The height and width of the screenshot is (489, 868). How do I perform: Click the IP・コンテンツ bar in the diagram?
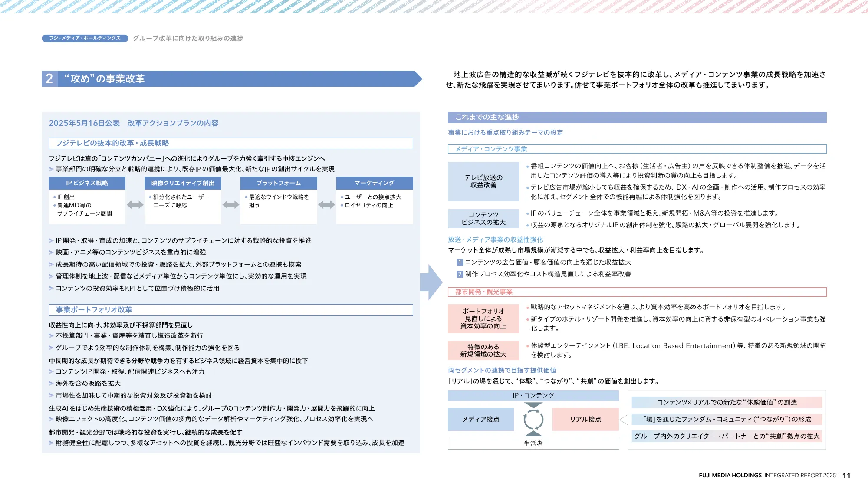(x=533, y=396)
